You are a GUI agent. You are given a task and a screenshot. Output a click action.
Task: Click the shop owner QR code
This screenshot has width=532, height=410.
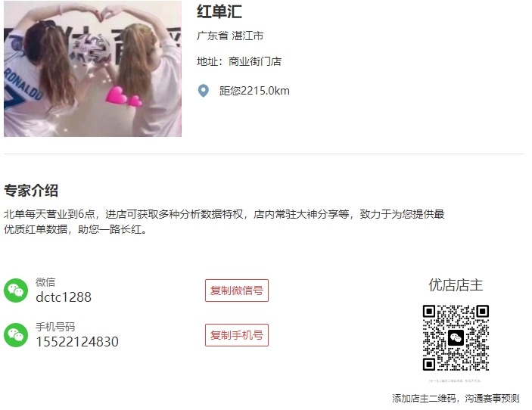tap(456, 338)
